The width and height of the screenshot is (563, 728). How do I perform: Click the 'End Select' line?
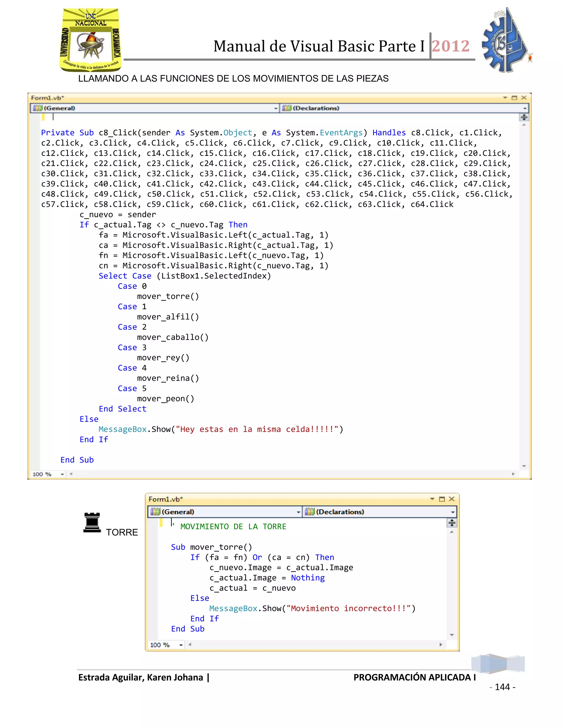tap(122, 409)
